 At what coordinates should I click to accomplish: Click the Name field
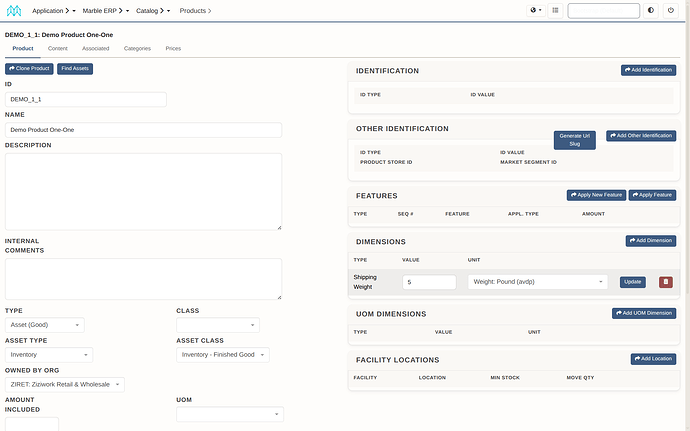pos(143,130)
